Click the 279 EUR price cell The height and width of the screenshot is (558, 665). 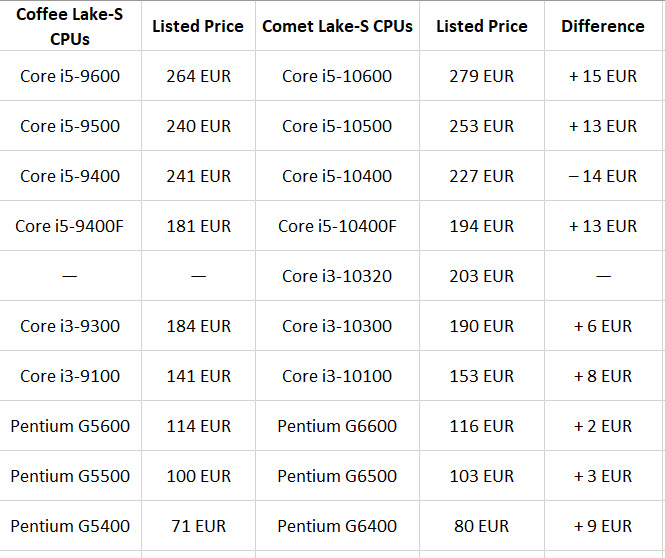point(482,76)
